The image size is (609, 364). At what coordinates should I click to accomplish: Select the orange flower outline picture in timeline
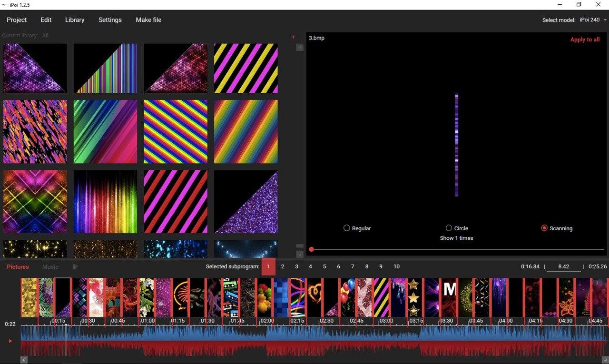[566, 298]
